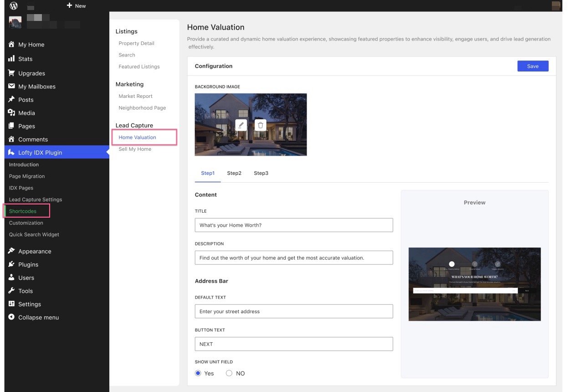Click the Posts pushpin icon
This screenshot has height=392, width=571.
(12, 99)
